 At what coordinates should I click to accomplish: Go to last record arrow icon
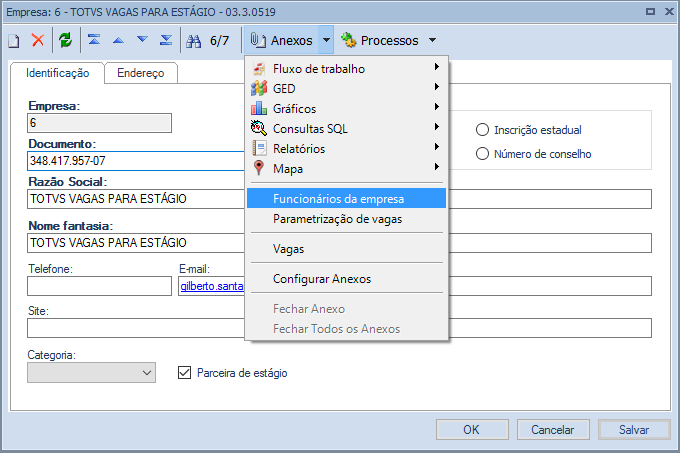coord(166,40)
